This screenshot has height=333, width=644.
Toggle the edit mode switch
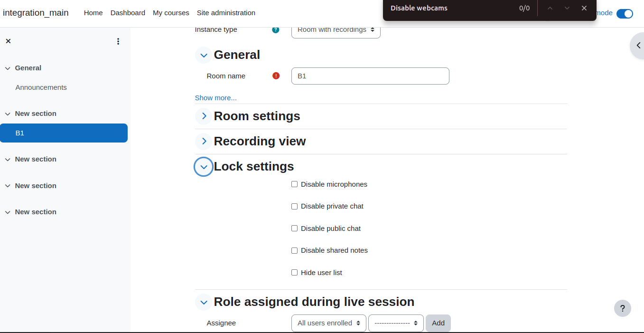[x=625, y=13]
